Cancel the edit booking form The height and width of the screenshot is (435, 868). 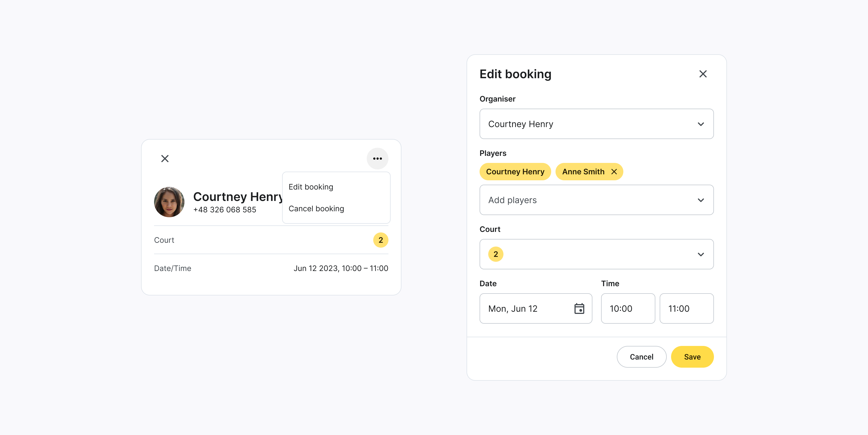pyautogui.click(x=641, y=357)
